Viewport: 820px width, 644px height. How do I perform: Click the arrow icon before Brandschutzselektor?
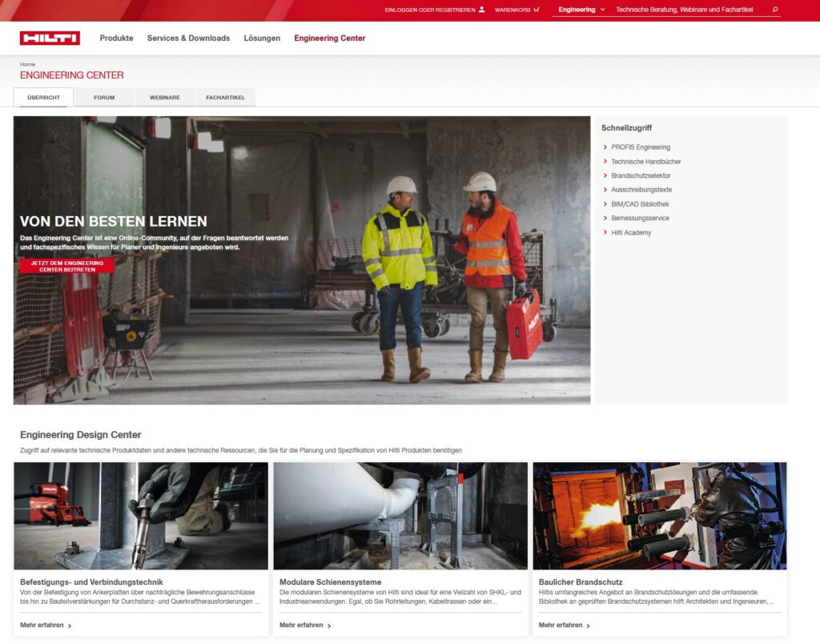point(605,175)
